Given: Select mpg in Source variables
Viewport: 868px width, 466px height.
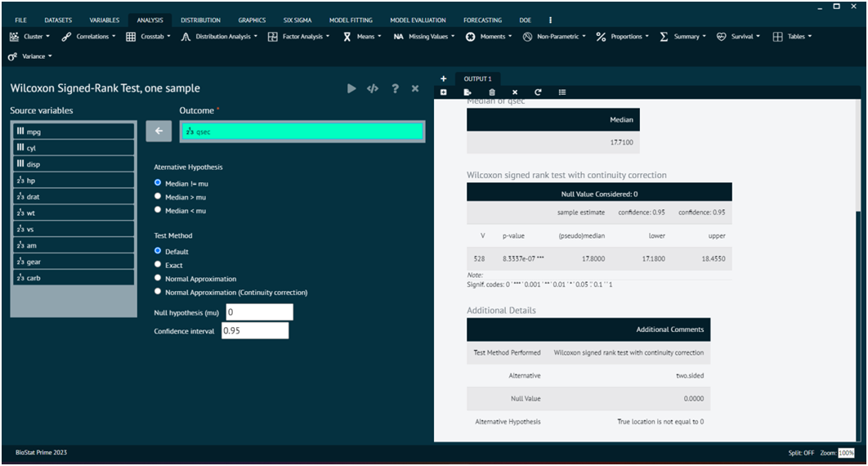Looking at the screenshot, I should pos(74,131).
